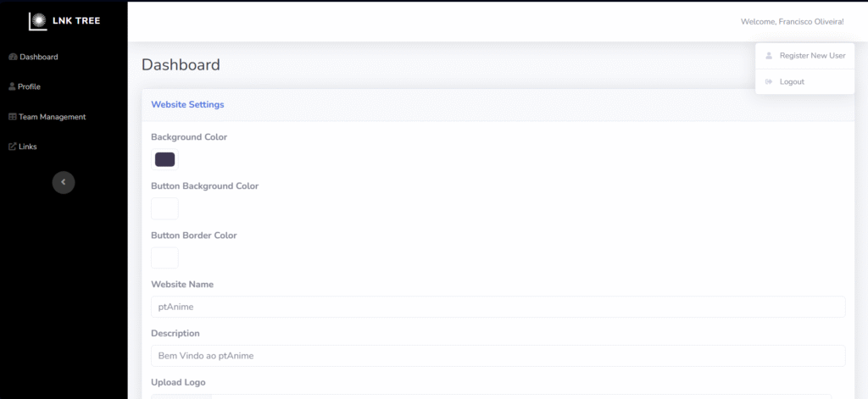Collapse the sidebar with the chevron button
This screenshot has height=399, width=868.
pyautogui.click(x=64, y=182)
